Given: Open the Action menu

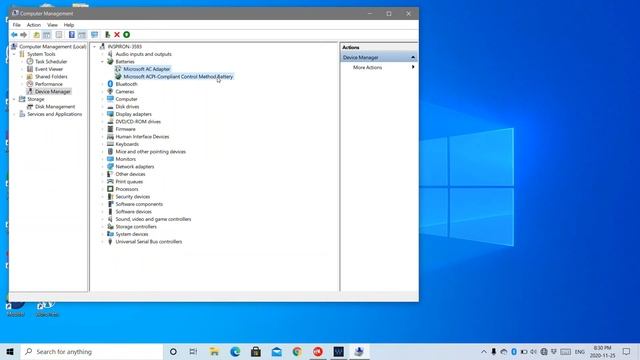Looking at the screenshot, I should point(34,25).
